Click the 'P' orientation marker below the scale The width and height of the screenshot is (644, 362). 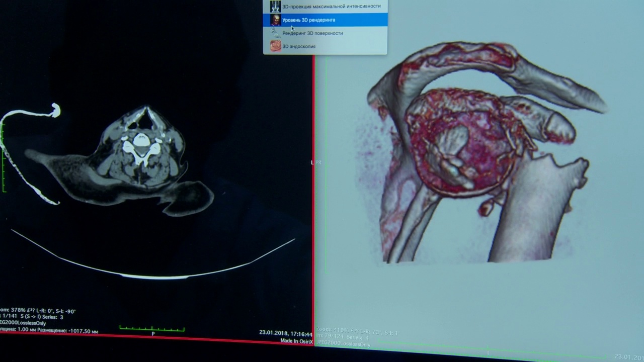[153, 334]
